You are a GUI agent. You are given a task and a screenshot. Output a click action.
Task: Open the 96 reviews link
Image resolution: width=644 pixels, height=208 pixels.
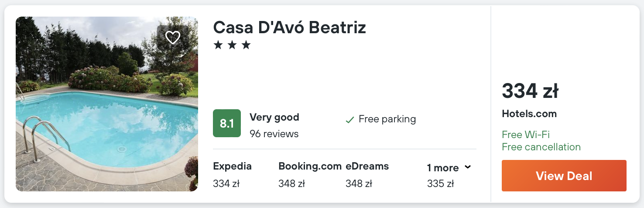(x=274, y=134)
